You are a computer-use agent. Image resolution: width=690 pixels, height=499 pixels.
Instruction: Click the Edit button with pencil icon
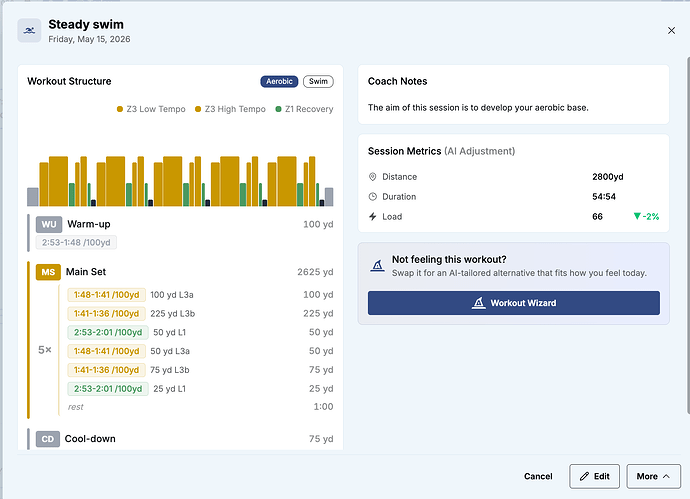pyautogui.click(x=595, y=476)
